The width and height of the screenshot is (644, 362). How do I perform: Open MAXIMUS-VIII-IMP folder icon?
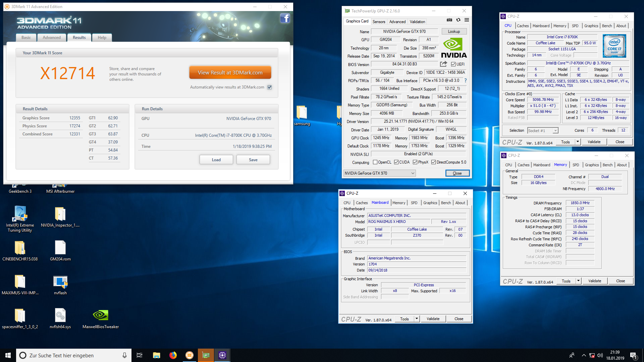point(20,285)
